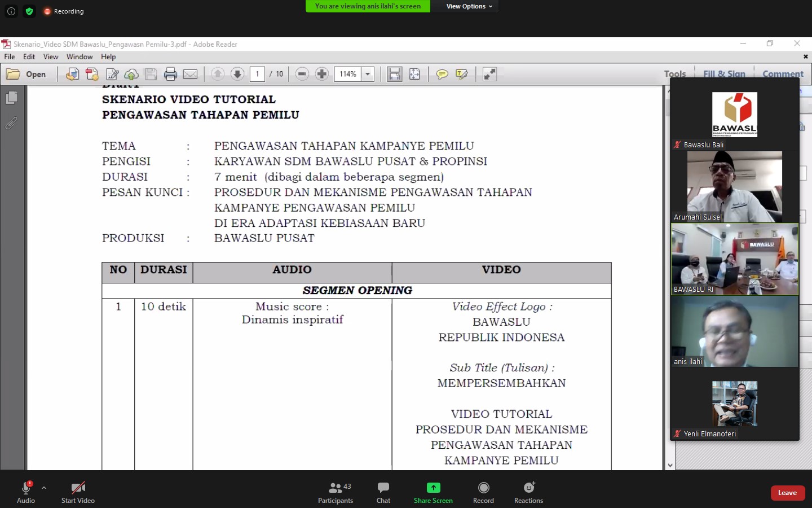This screenshot has height=508, width=812.
Task: Start your video in Zoom
Action: [x=77, y=491]
